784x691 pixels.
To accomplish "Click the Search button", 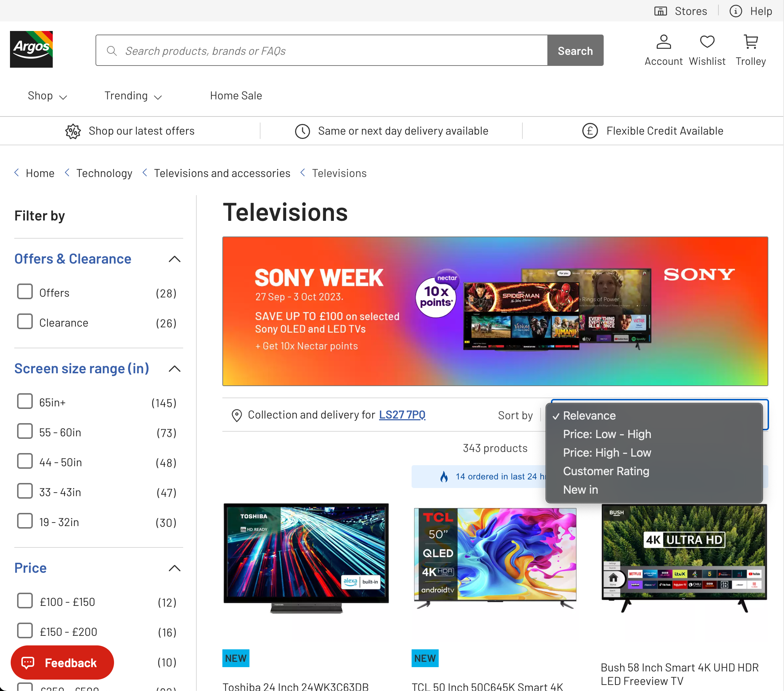I will [575, 50].
